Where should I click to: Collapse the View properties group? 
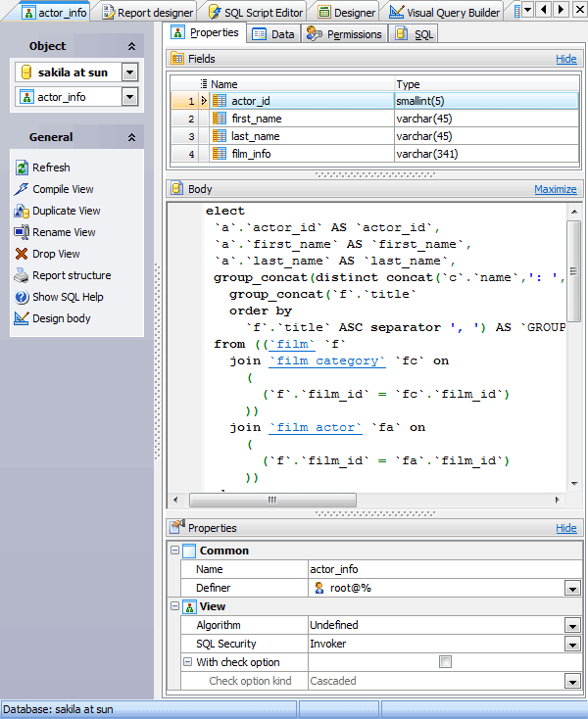[174, 606]
